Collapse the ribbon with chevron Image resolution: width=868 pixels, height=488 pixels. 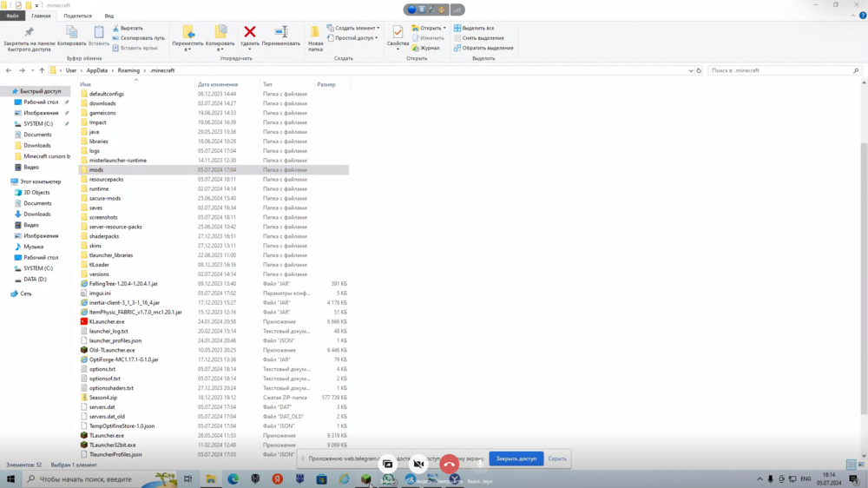point(853,16)
